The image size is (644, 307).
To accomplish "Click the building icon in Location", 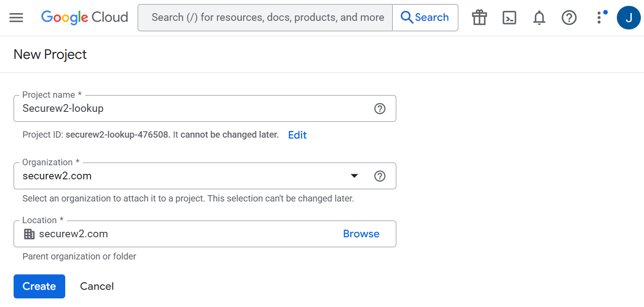I will pyautogui.click(x=29, y=234).
